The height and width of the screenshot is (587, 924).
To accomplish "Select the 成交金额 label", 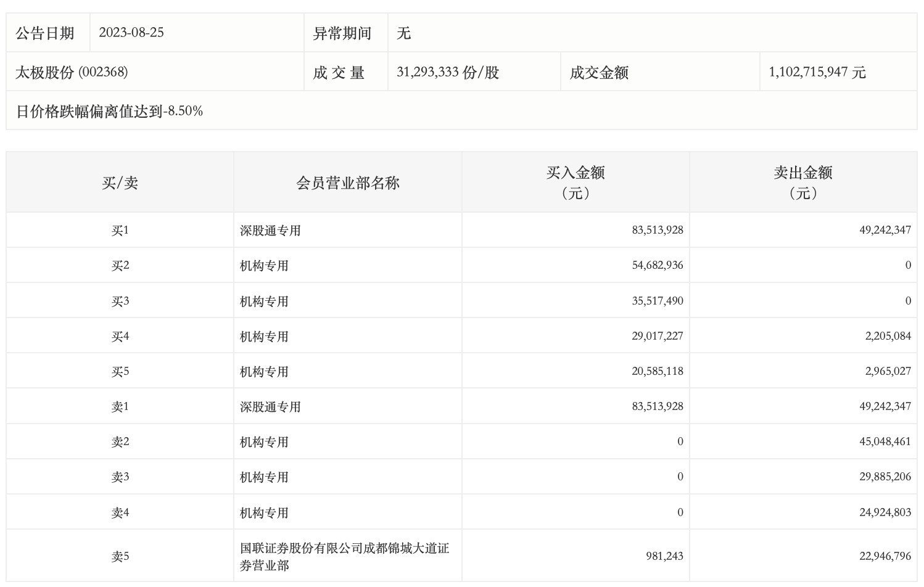I will 599,73.
